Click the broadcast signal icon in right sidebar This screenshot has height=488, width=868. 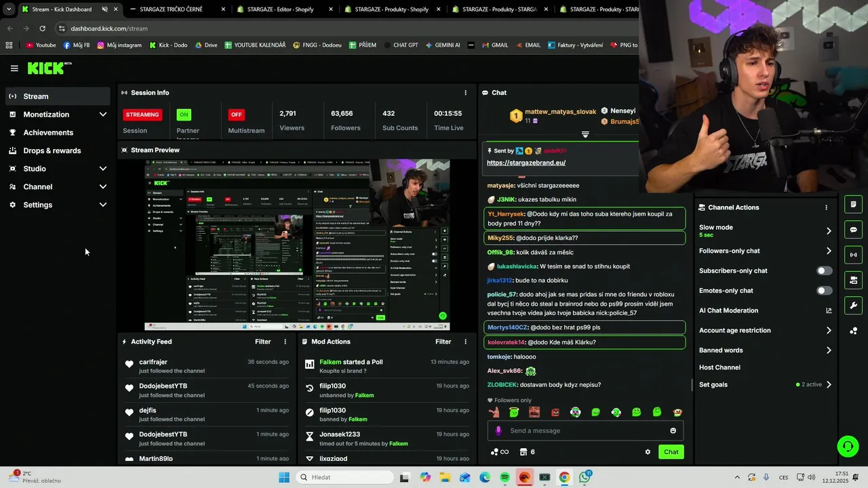[853, 255]
